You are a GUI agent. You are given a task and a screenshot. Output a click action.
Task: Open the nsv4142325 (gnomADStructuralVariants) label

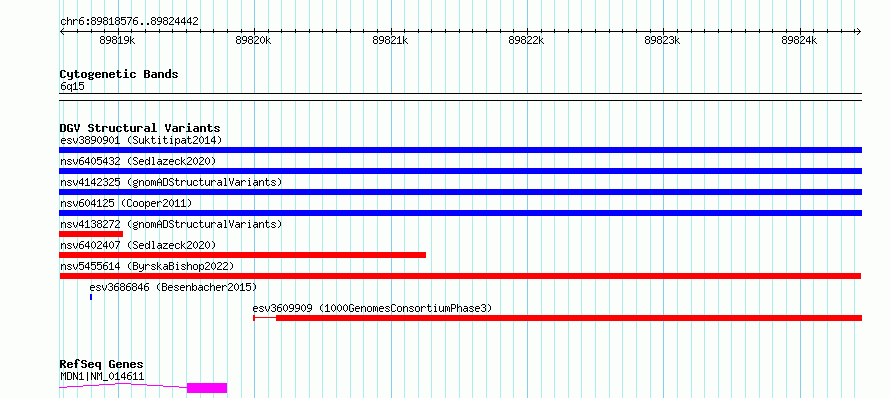click(171, 182)
